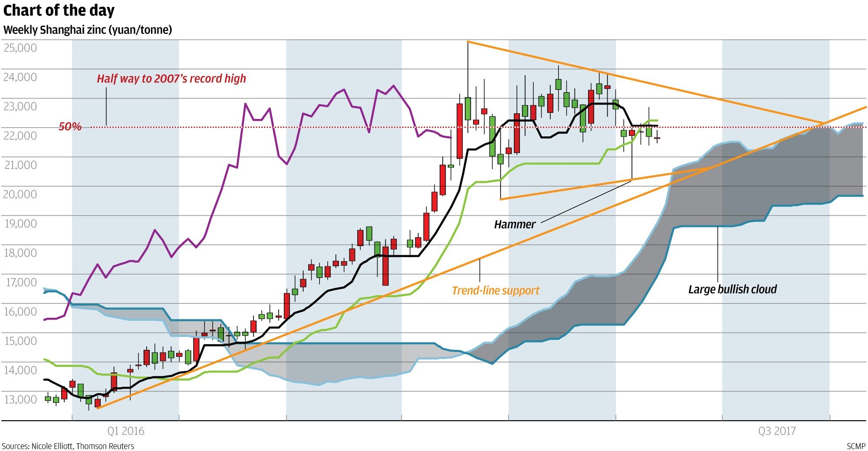Click the red '50%' level label
This screenshot has height=451, width=868.
pyautogui.click(x=70, y=126)
